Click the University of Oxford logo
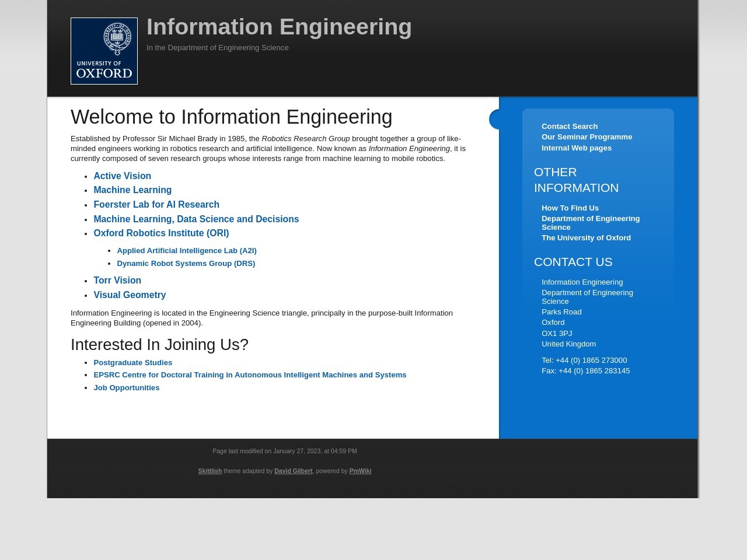747x560 pixels. coord(104,51)
